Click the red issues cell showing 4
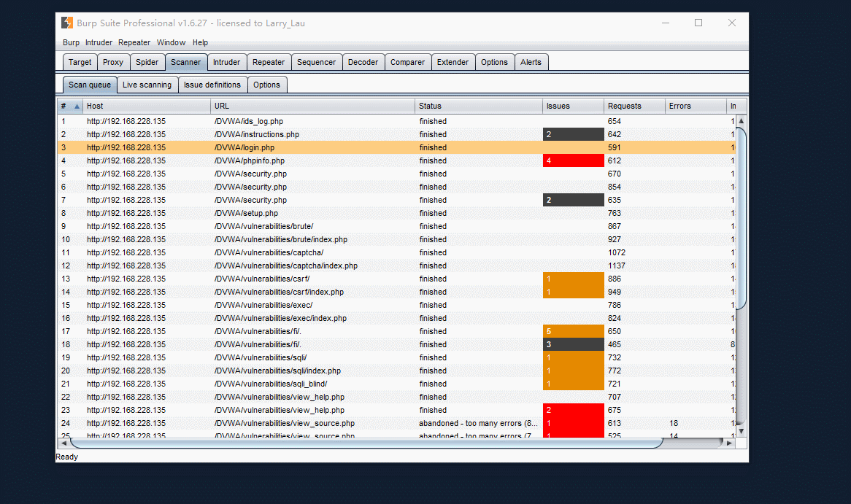 (x=573, y=160)
